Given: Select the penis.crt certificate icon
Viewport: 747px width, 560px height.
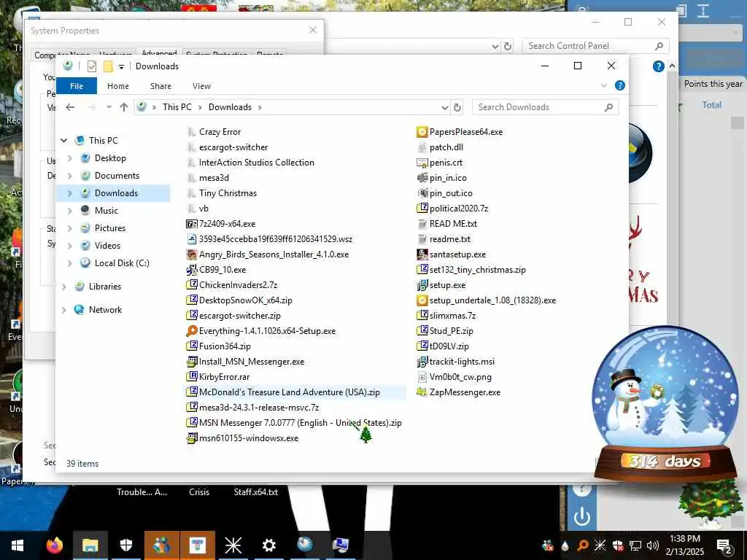Looking at the screenshot, I should (422, 163).
